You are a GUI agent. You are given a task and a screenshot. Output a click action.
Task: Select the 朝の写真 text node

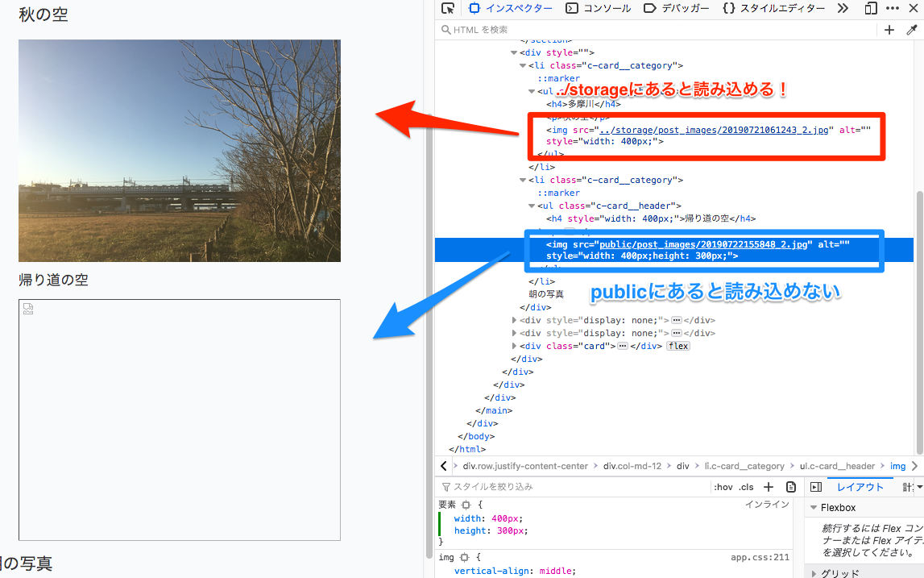[x=546, y=293]
